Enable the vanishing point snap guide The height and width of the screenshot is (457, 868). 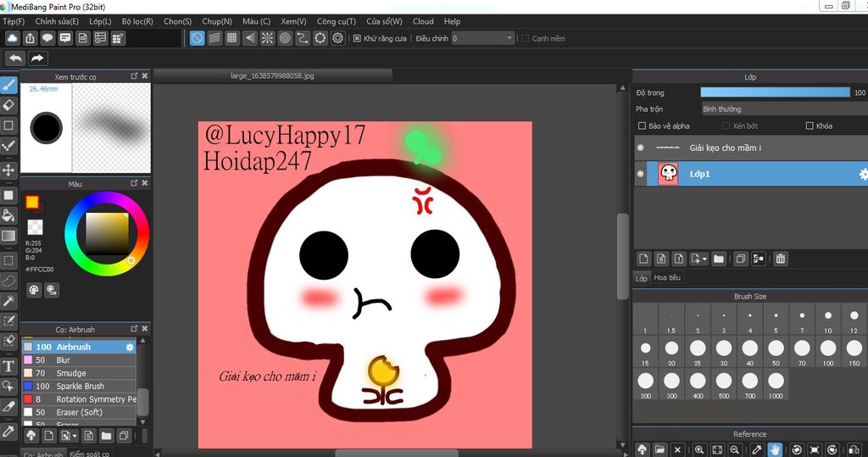(x=250, y=38)
